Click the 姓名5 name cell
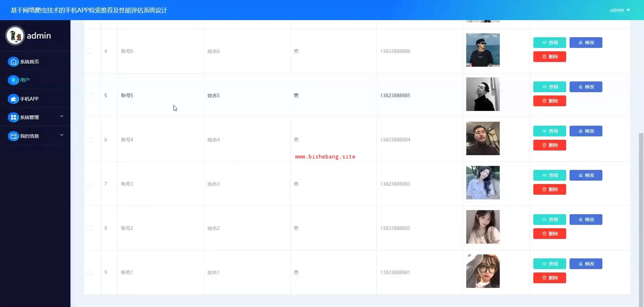 click(x=247, y=96)
